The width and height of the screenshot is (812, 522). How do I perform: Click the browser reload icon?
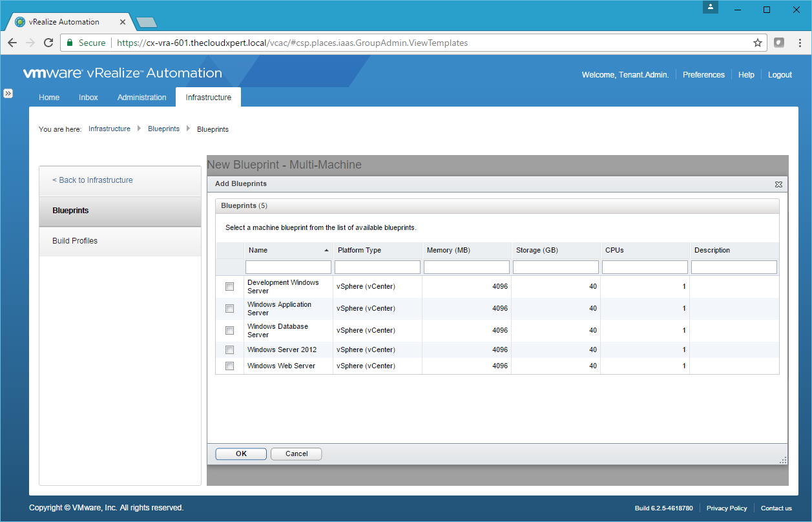pyautogui.click(x=48, y=43)
